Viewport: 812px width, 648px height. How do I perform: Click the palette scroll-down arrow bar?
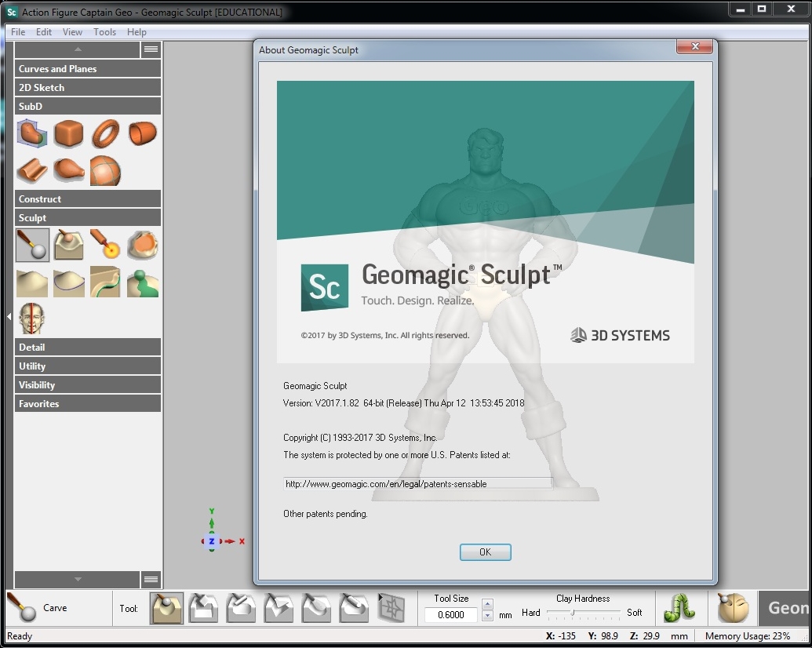[x=78, y=579]
